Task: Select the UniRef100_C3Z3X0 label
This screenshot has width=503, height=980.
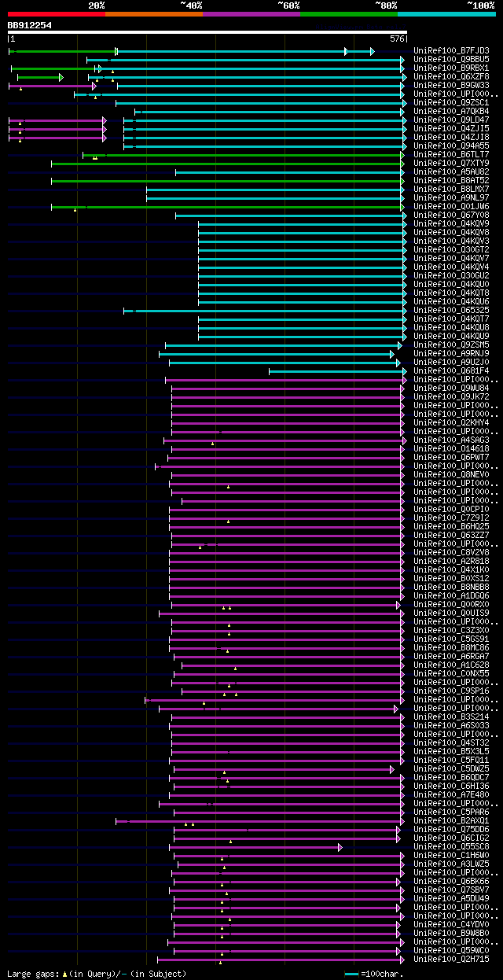Action: coord(451,630)
